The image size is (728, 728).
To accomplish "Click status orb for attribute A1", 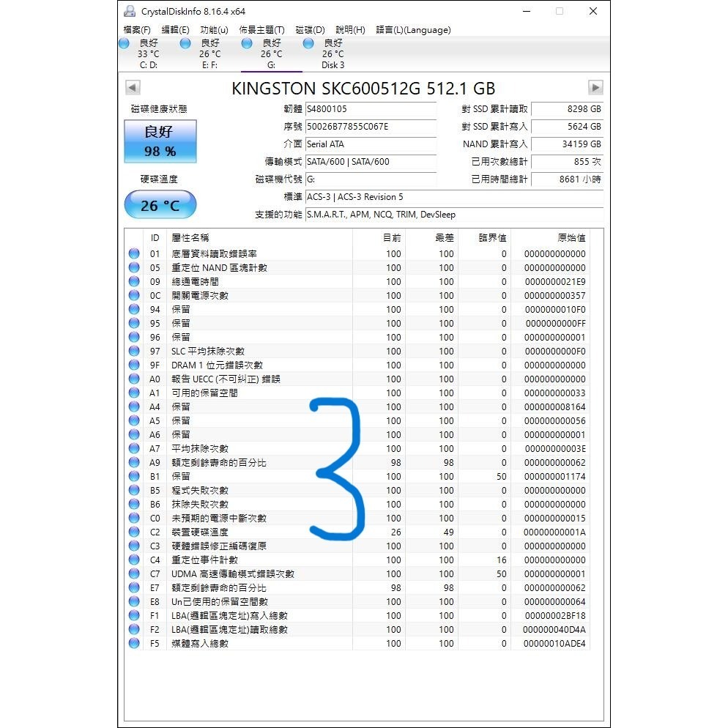I will tap(134, 393).
